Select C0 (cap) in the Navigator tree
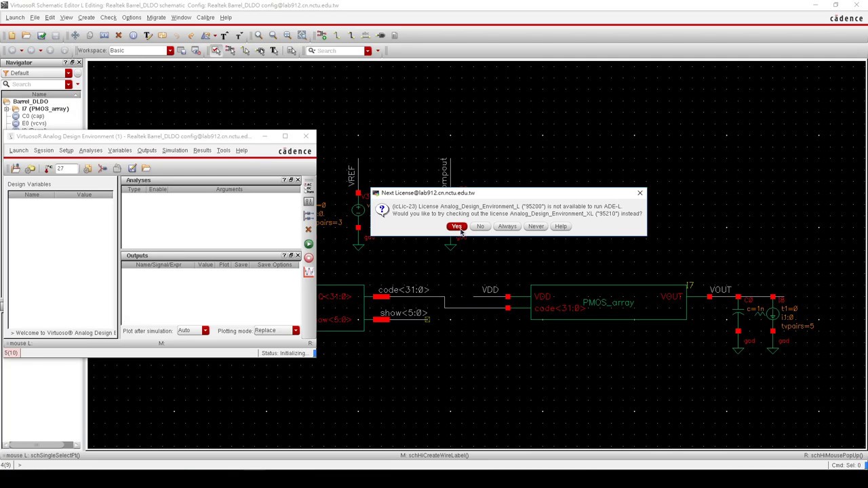Image resolution: width=868 pixels, height=488 pixels. click(x=33, y=116)
